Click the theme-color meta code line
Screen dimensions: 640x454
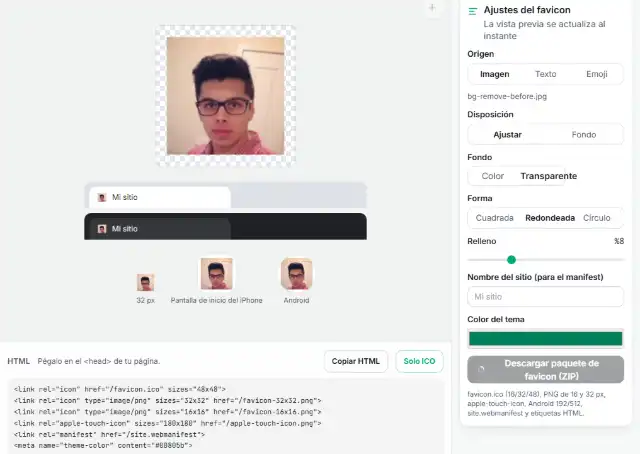pos(103,445)
